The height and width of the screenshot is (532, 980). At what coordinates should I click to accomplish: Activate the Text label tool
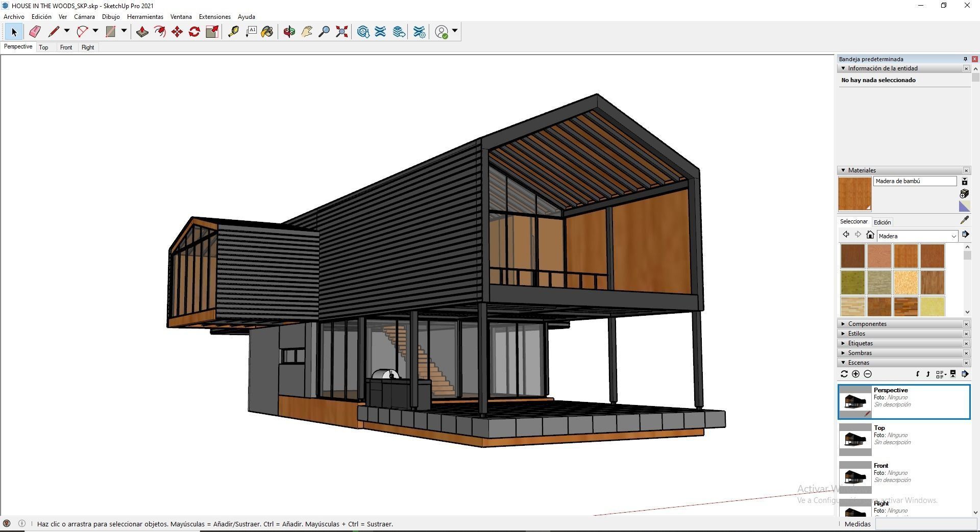(x=251, y=32)
